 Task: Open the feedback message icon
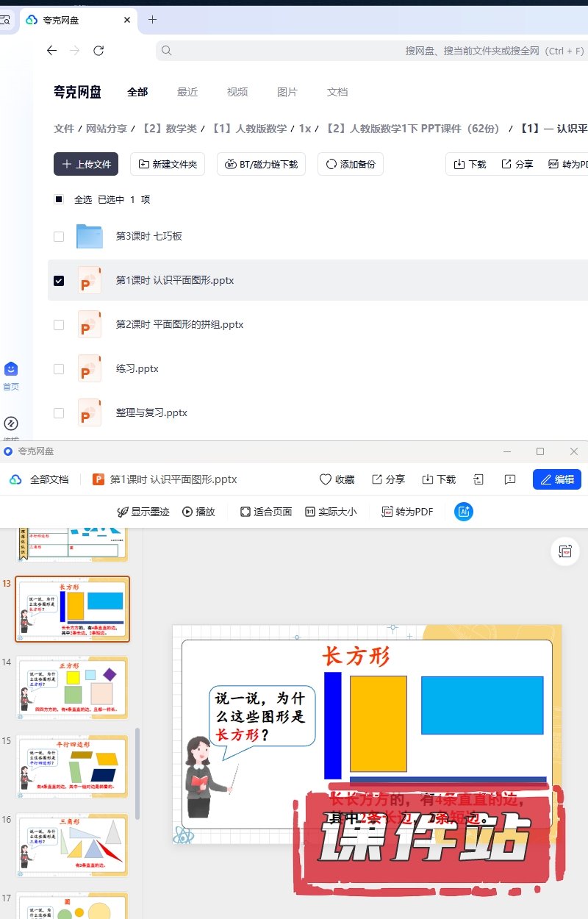510,479
